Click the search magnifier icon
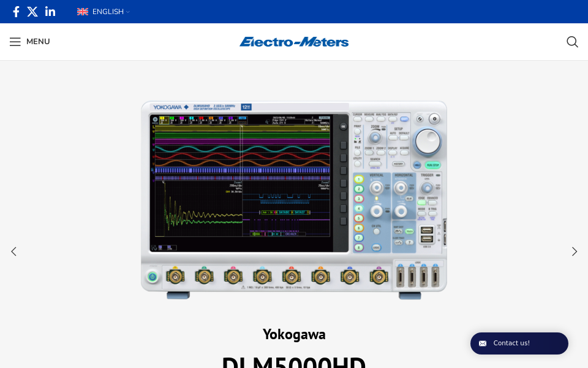 point(572,42)
